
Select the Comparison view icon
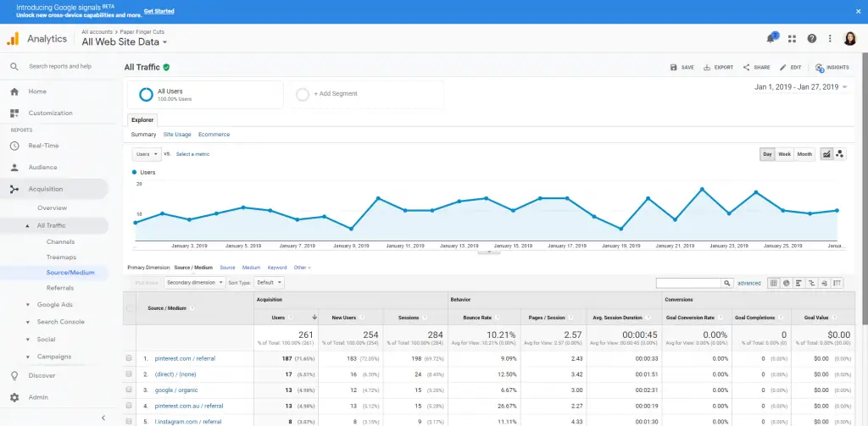[x=811, y=283]
